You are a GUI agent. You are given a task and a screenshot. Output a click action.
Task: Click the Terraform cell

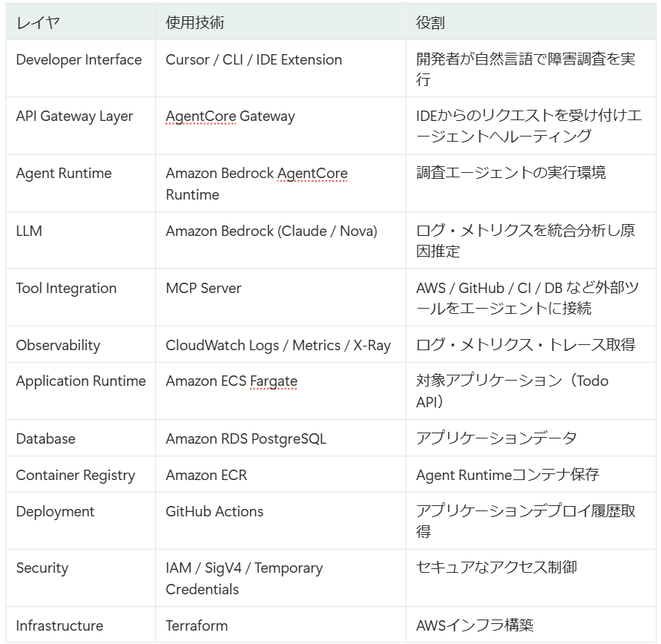(x=197, y=625)
